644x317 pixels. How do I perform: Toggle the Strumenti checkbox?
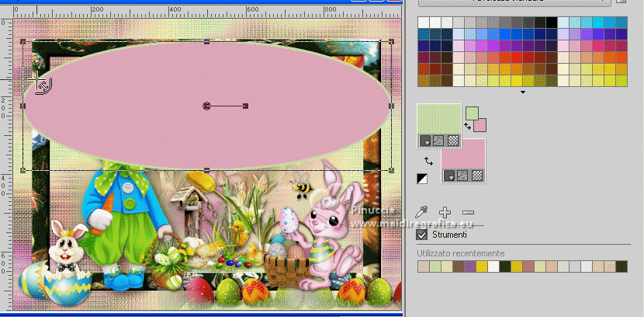422,235
